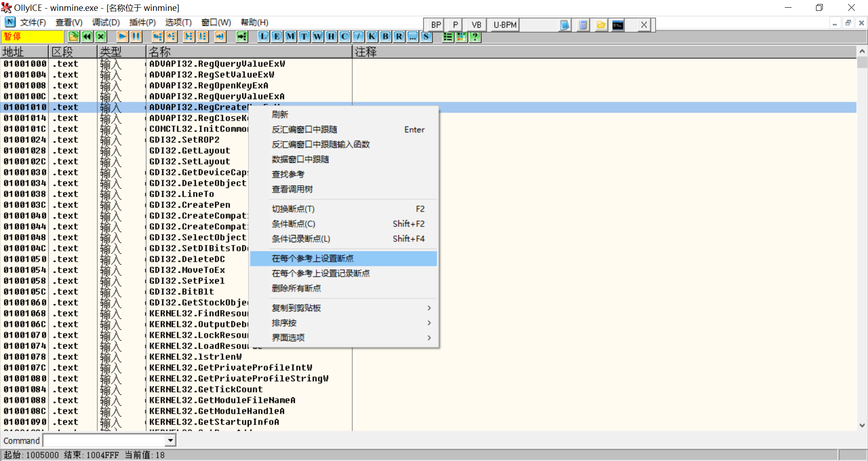Image resolution: width=868 pixels, height=461 pixels.
Task: Open Source window with S icon
Action: tap(426, 37)
